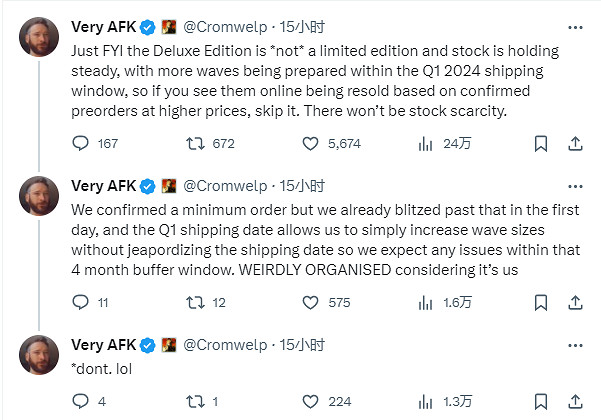The height and width of the screenshot is (420, 601).
Task: Retweet the minimum order tweet
Action: click(196, 302)
